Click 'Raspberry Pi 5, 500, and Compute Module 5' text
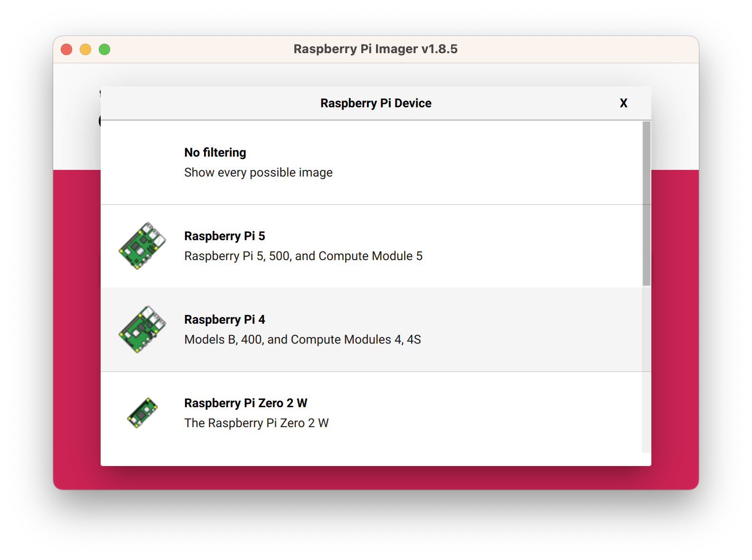 tap(303, 256)
